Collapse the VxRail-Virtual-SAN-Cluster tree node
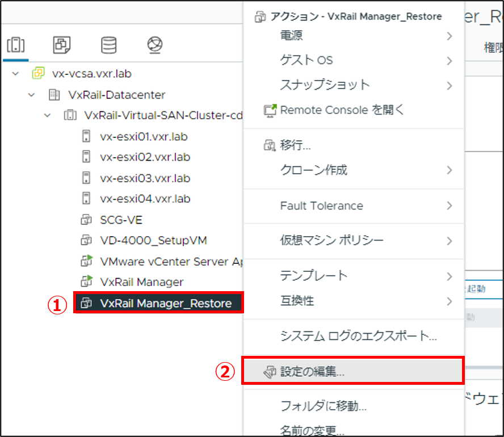504x437 pixels. point(47,115)
